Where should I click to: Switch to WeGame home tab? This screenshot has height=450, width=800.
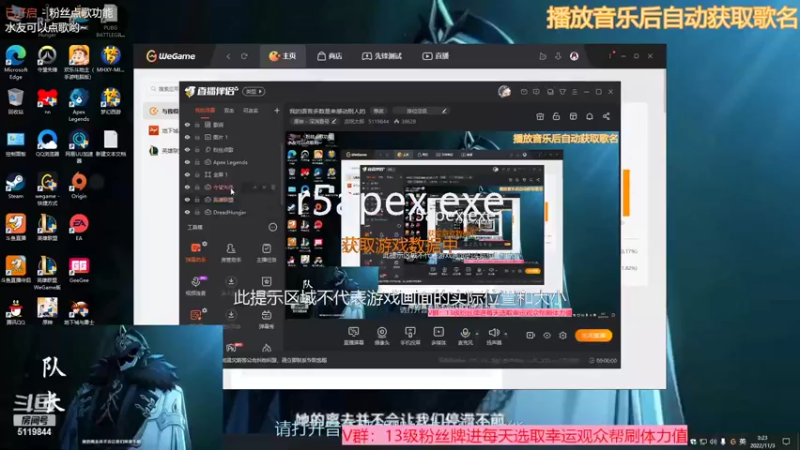[x=283, y=56]
